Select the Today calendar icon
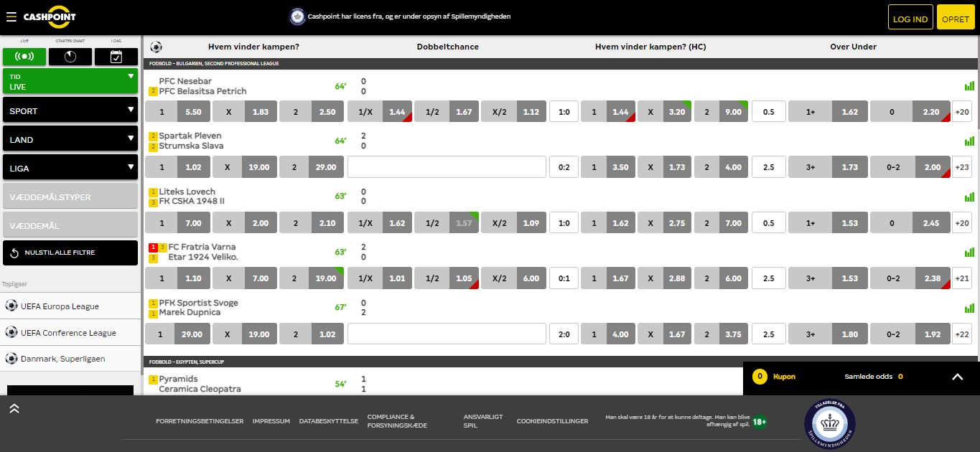The height and width of the screenshot is (452, 980). (x=116, y=57)
